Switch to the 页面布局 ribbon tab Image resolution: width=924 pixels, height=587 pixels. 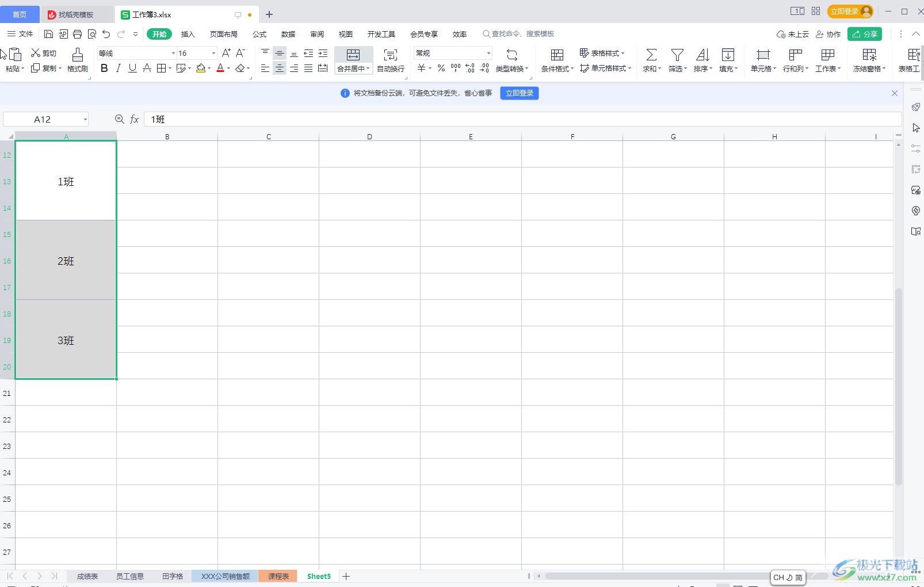click(x=224, y=34)
